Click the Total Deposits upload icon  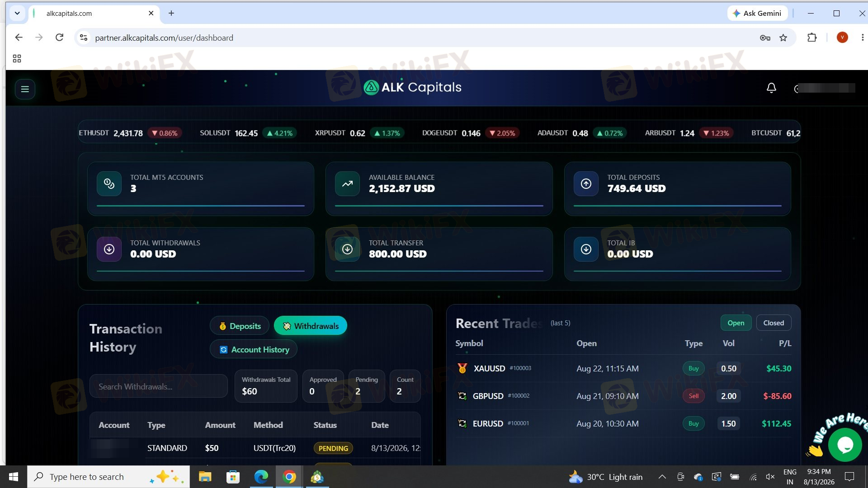(586, 183)
